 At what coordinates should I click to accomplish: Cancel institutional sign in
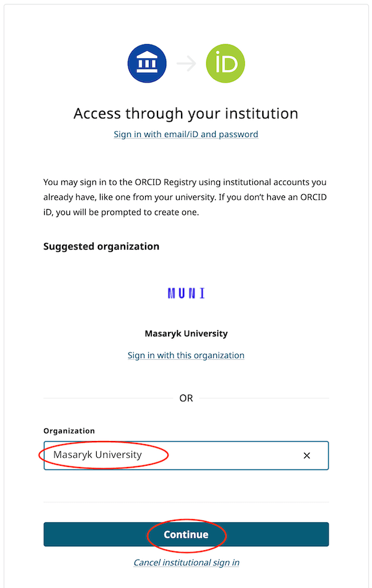[x=186, y=563]
